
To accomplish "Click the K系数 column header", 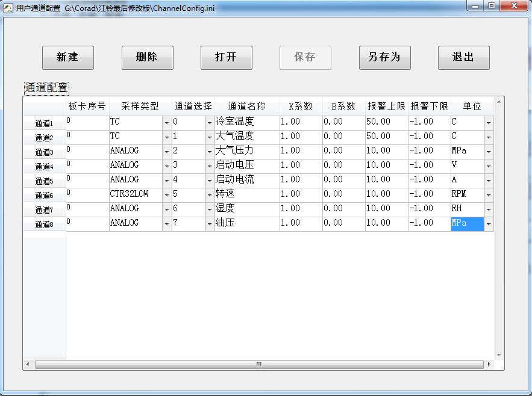I will (x=301, y=107).
